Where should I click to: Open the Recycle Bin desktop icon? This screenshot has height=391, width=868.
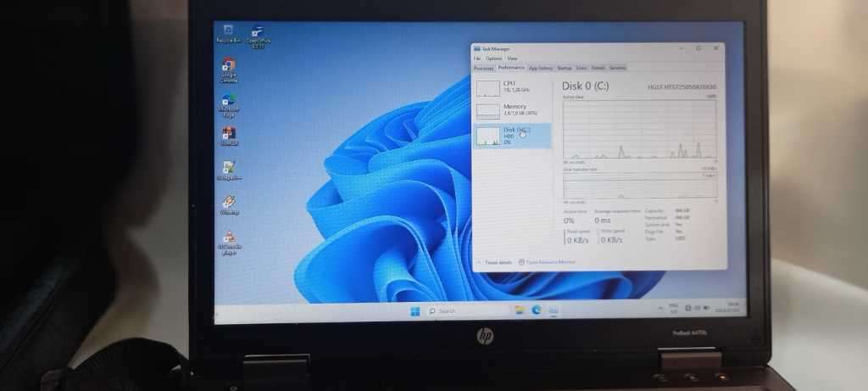click(228, 33)
